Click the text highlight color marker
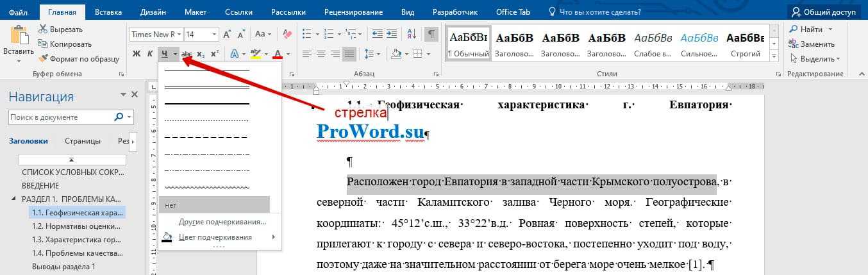The height and width of the screenshot is (275, 868). [x=255, y=54]
